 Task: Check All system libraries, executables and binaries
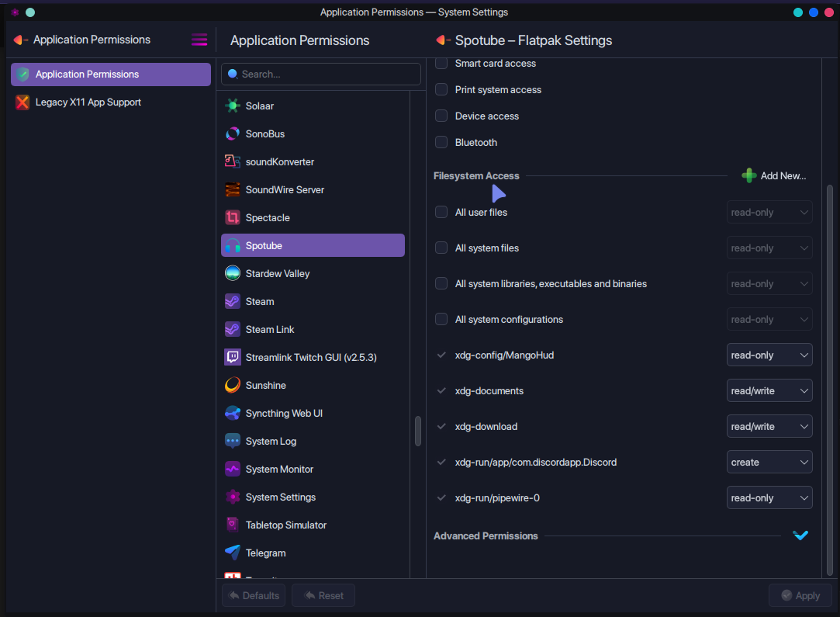[441, 283]
